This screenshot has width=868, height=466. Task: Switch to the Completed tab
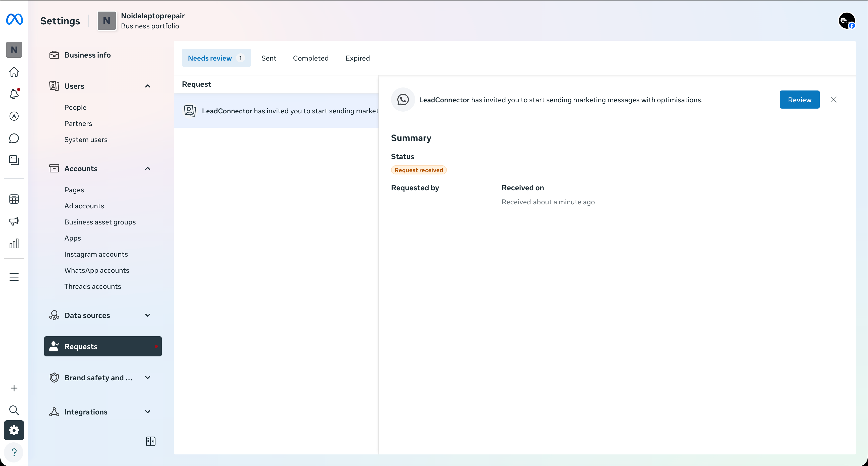[x=311, y=58]
